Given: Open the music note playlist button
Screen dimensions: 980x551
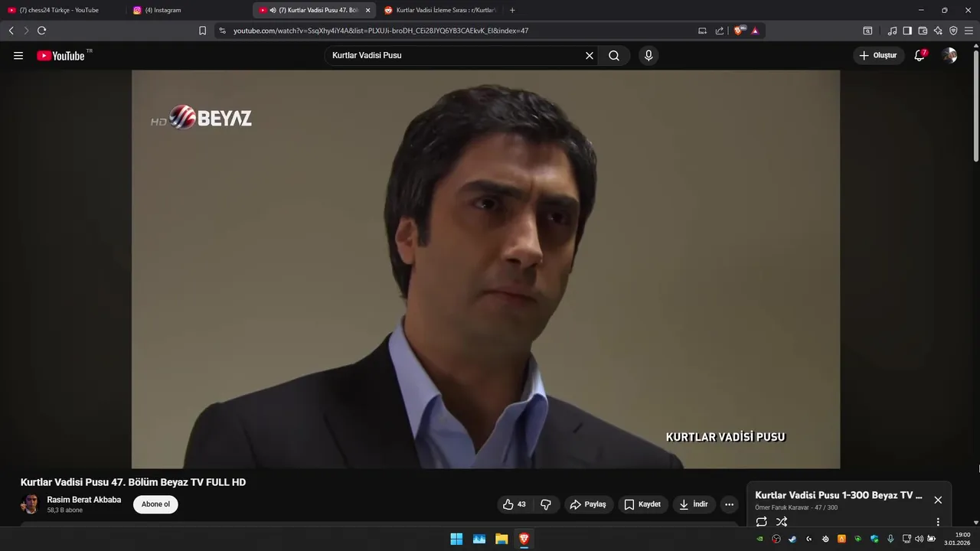Looking at the screenshot, I should pos(892,31).
